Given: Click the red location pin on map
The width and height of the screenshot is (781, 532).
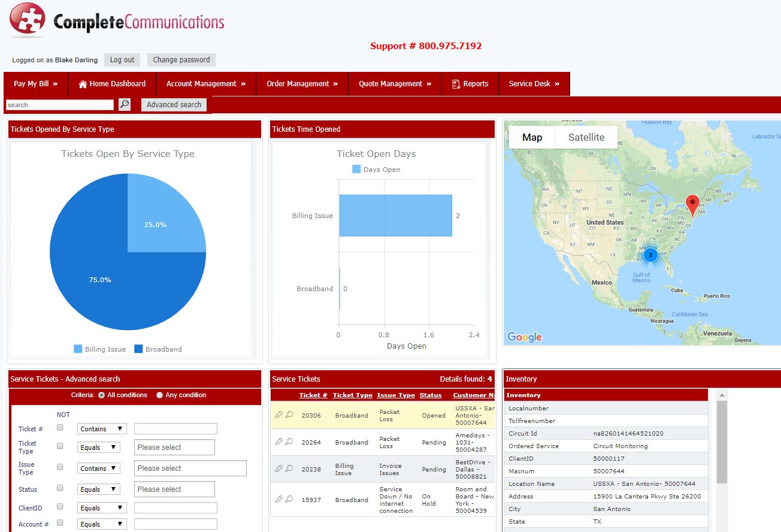Looking at the screenshot, I should [692, 205].
